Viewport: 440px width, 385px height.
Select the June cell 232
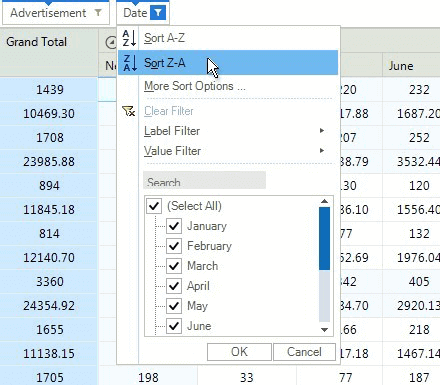click(411, 89)
